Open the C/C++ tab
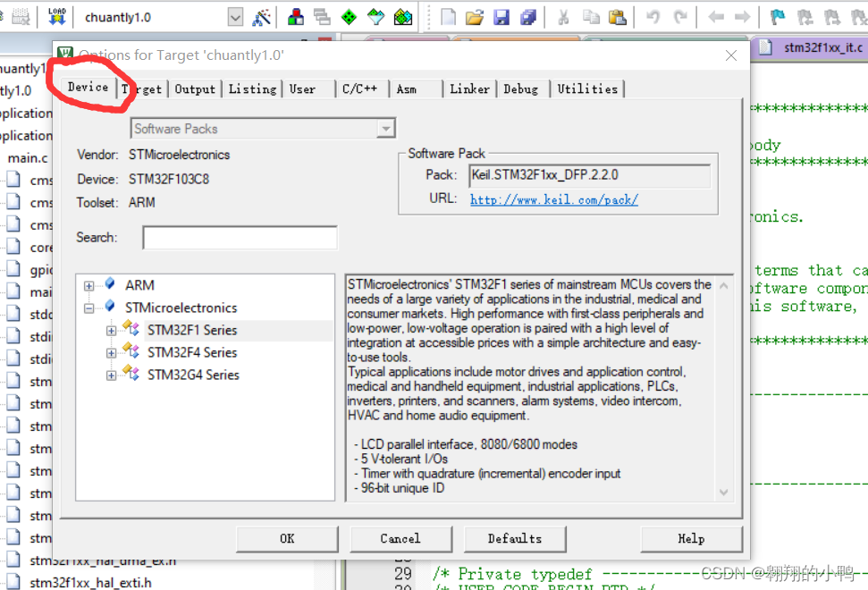The image size is (868, 590). (x=360, y=89)
